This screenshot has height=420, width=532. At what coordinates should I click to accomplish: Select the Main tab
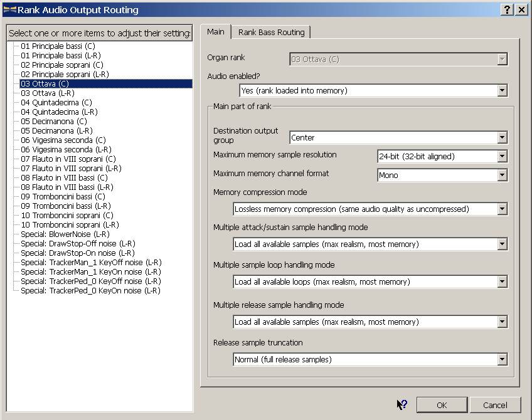(215, 32)
